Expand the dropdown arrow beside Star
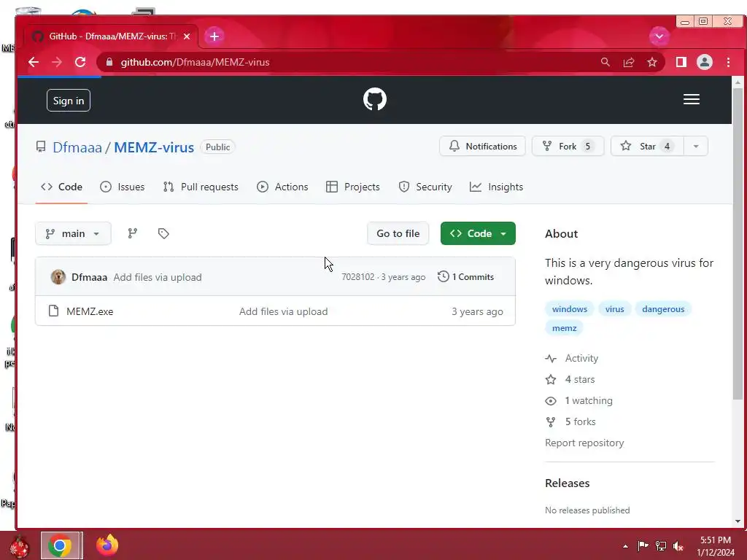The width and height of the screenshot is (747, 560). (x=696, y=146)
